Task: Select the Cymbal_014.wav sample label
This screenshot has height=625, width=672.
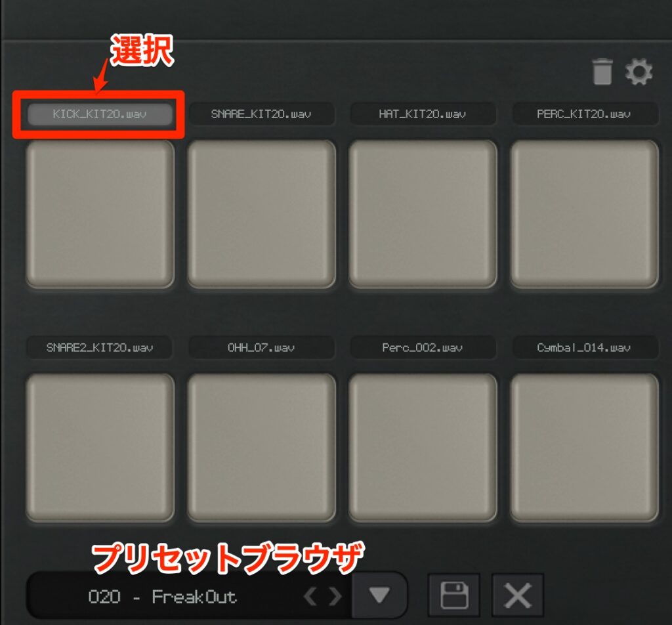Action: point(584,348)
